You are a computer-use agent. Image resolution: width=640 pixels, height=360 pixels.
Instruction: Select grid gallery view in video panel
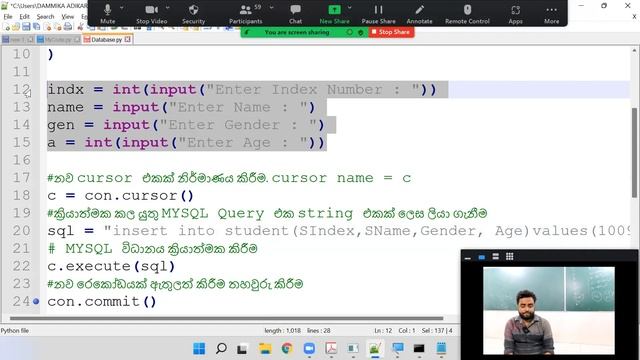pyautogui.click(x=509, y=257)
